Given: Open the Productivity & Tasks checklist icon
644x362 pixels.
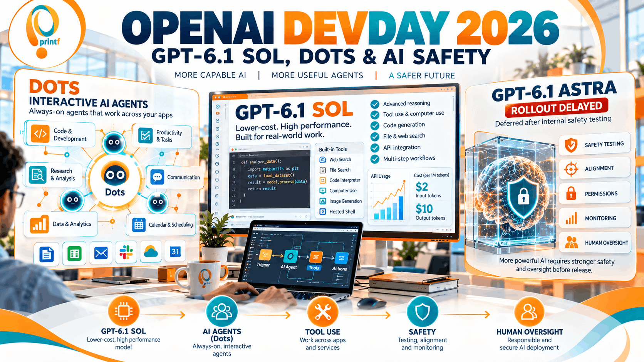Looking at the screenshot, I should tap(146, 136).
